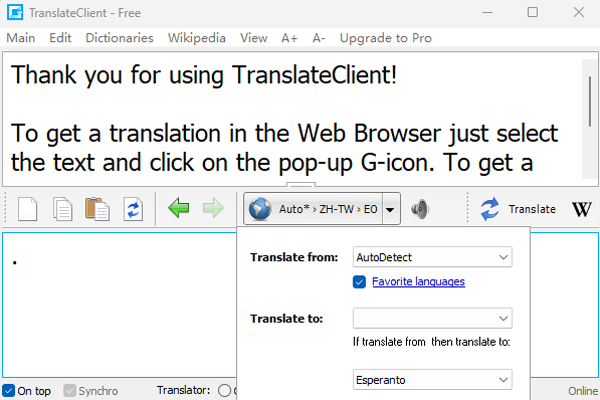Open the Wikipedia menu
The image size is (600, 400).
click(197, 38)
